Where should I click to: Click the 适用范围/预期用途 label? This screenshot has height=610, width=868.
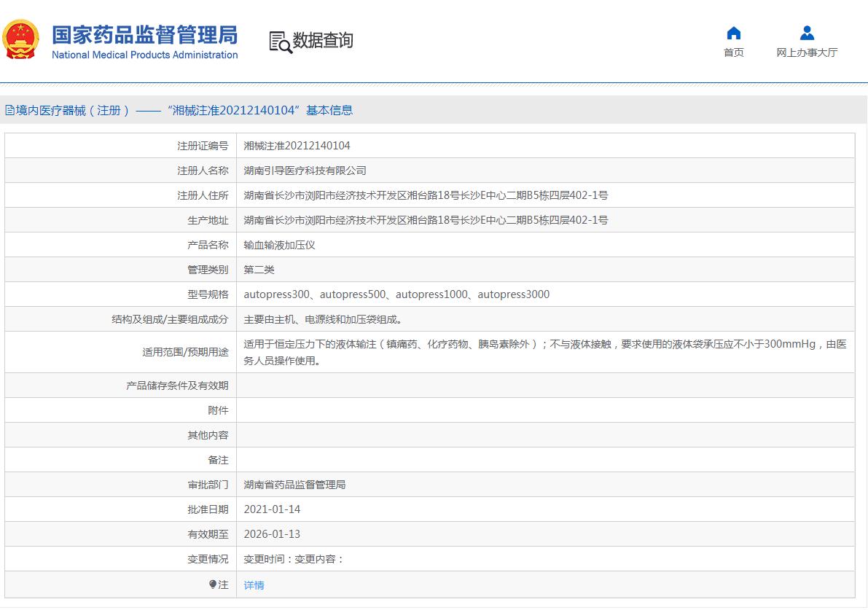(x=185, y=352)
